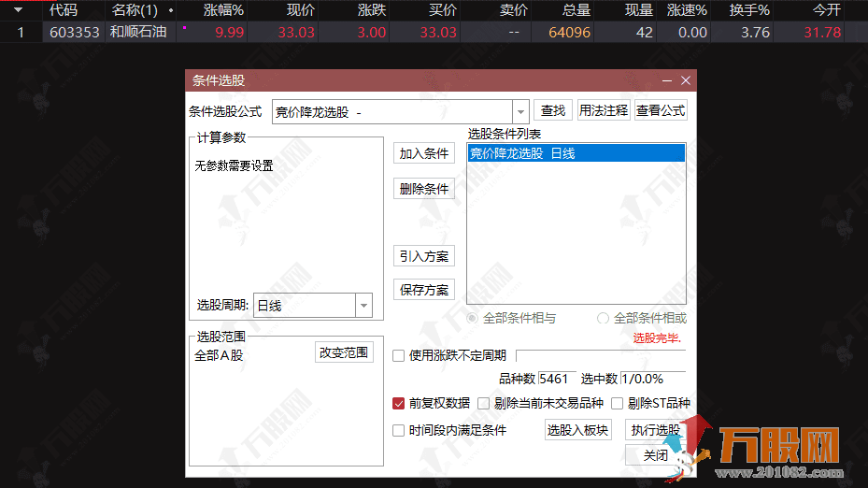
Task: Check 剔除ST品种 checkbox
Action: [618, 403]
